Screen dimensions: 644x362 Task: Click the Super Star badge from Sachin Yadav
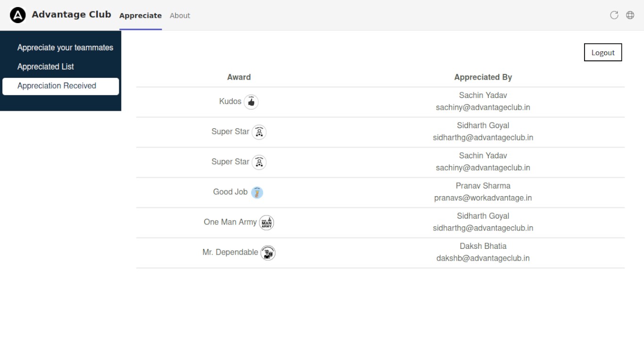tap(259, 162)
